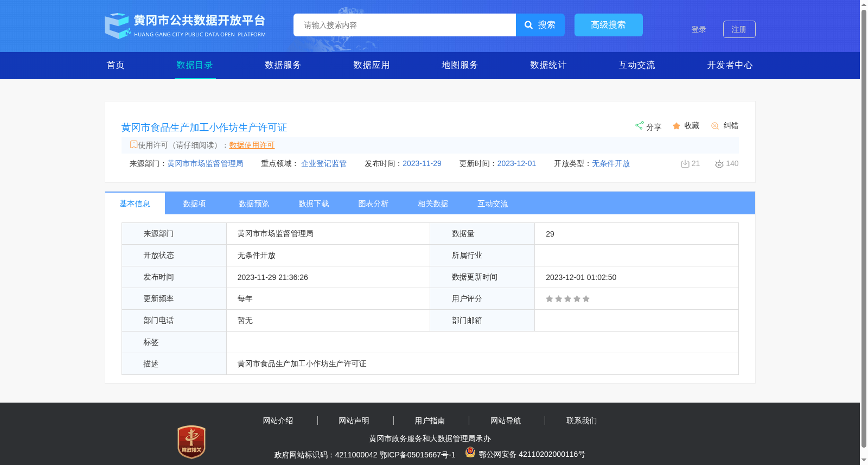Switch to the 图表分析 tab
This screenshot has width=868, height=465.
[x=374, y=203]
